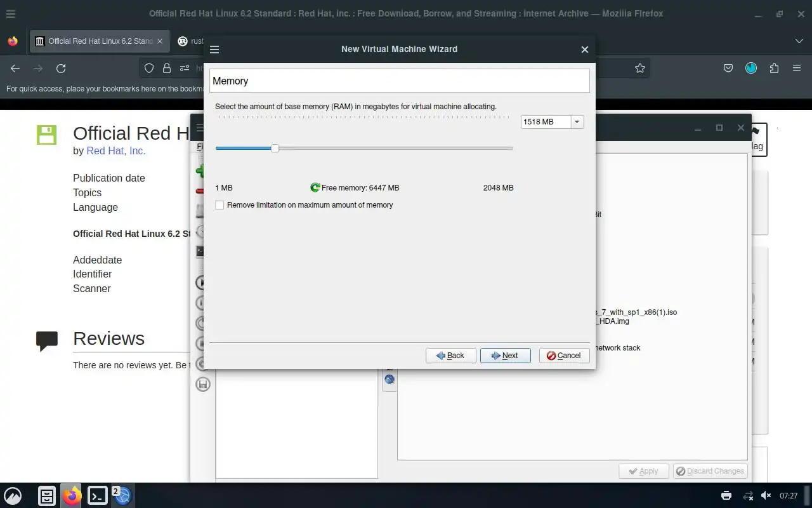Open the file manager from taskbar

47,495
